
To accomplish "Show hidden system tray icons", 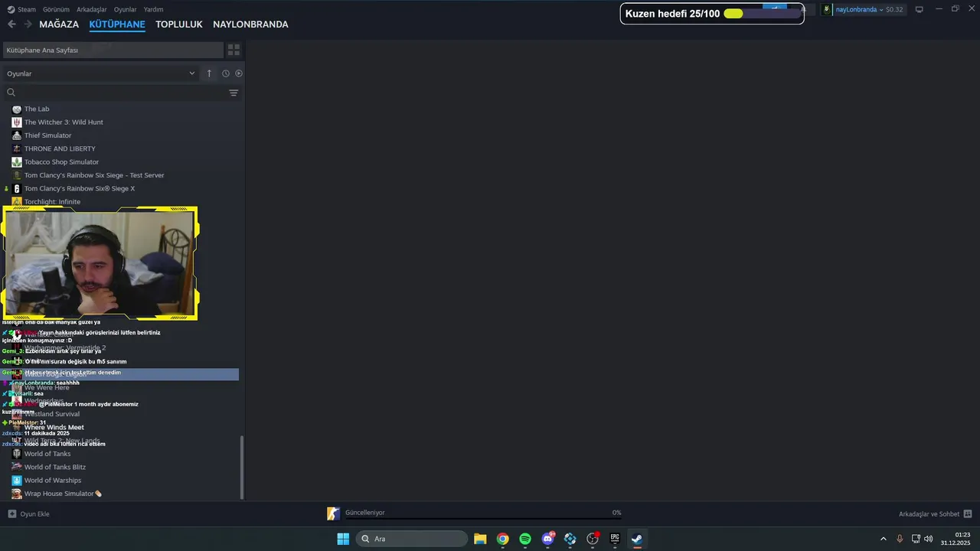I will [x=883, y=539].
